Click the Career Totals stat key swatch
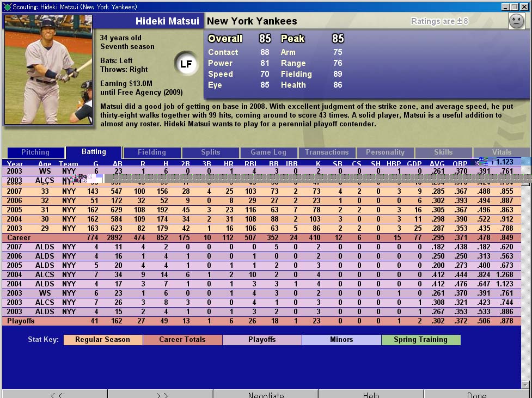 (x=182, y=340)
